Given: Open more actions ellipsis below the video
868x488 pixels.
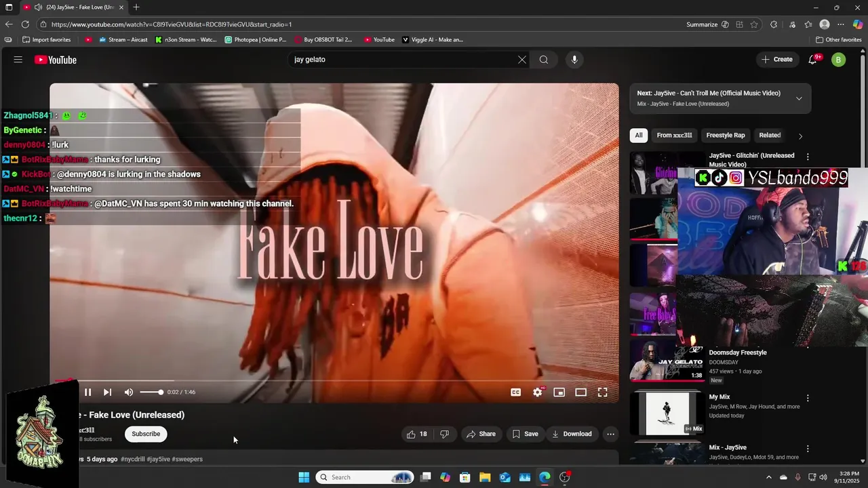Looking at the screenshot, I should coord(610,434).
